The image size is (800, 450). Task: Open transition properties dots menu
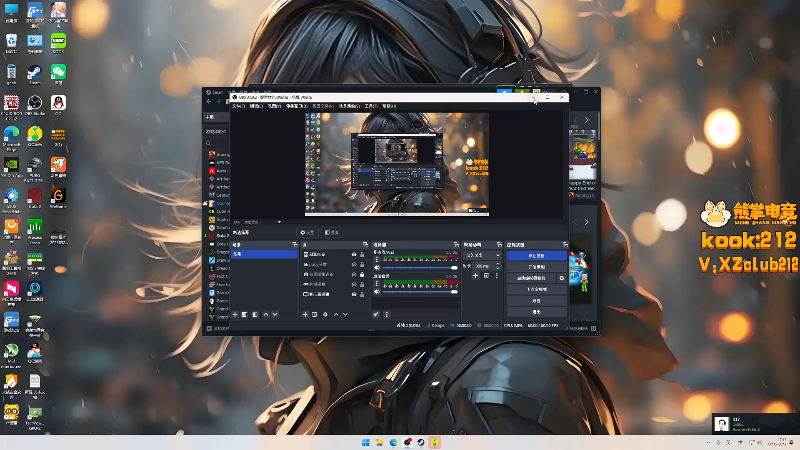[x=496, y=276]
